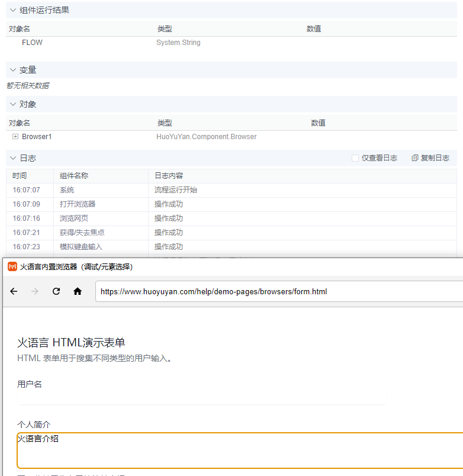Click the 数值 header in 对象 table

pyautogui.click(x=318, y=123)
